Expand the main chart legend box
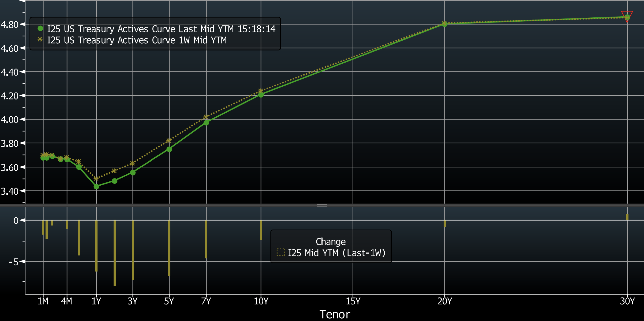This screenshot has height=321, width=644. [x=155, y=34]
